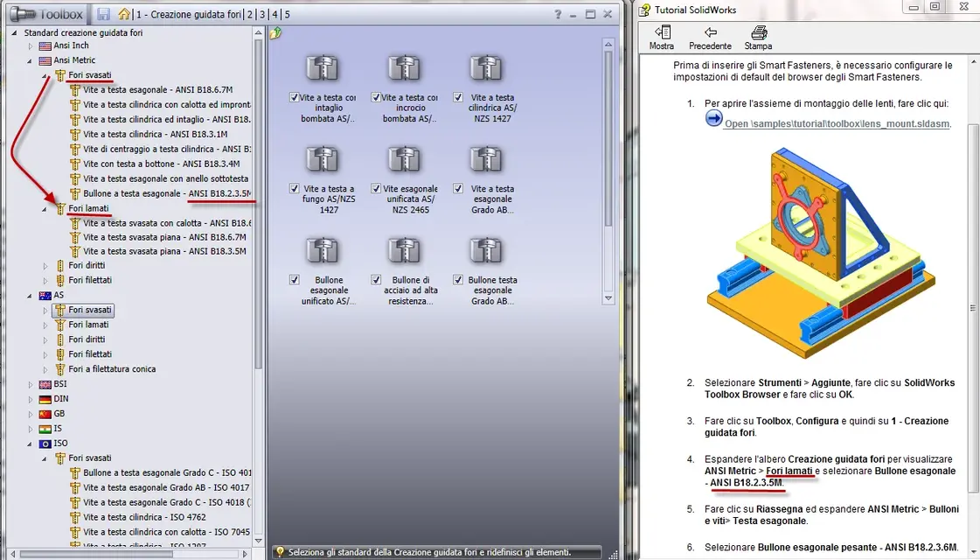Click thumbnail pane scroll down arrow
The width and height of the screenshot is (980, 560).
[608, 298]
